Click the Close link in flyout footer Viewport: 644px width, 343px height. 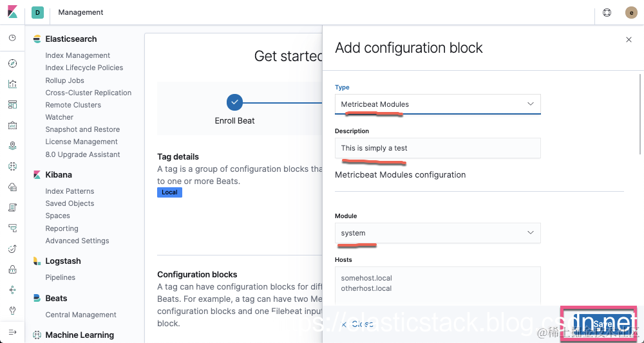(x=357, y=324)
